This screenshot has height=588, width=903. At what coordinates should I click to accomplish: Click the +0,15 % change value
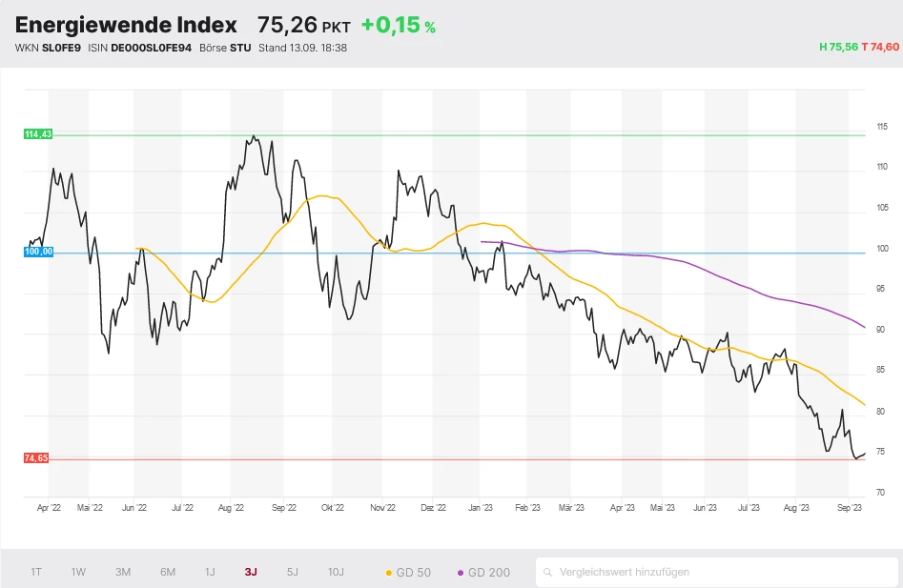[x=398, y=26]
